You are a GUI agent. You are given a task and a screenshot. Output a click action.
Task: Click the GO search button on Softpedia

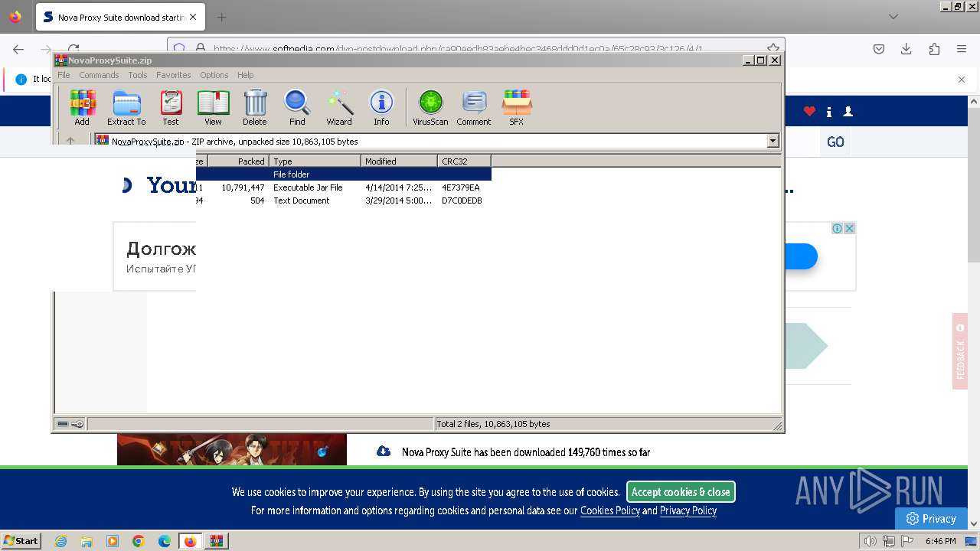point(835,142)
